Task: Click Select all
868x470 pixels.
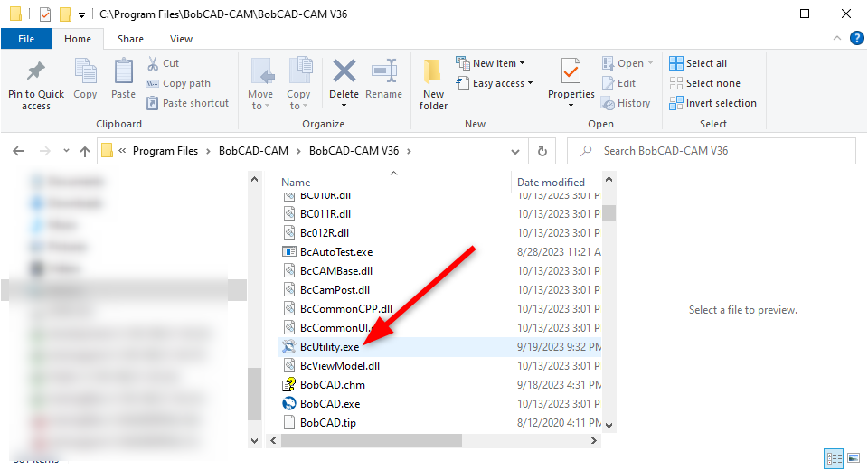Action: [698, 63]
